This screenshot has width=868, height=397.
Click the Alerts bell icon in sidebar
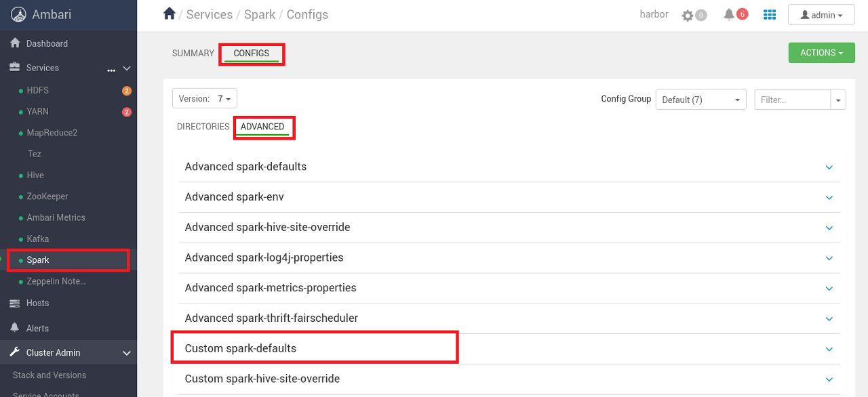[x=14, y=328]
